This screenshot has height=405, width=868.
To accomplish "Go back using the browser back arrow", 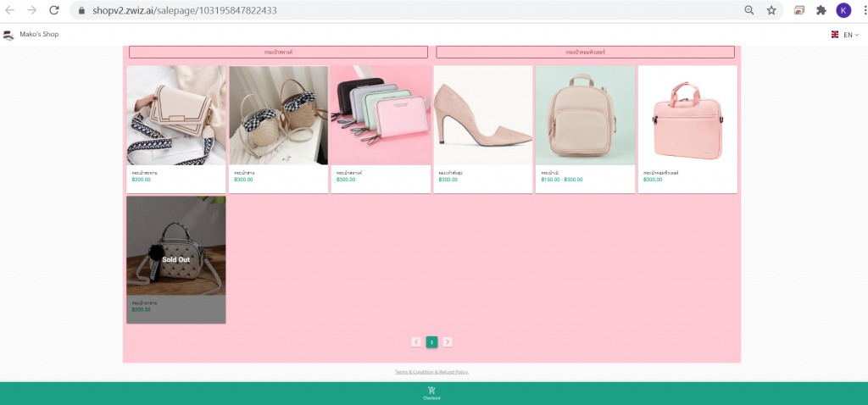I will coord(9,10).
